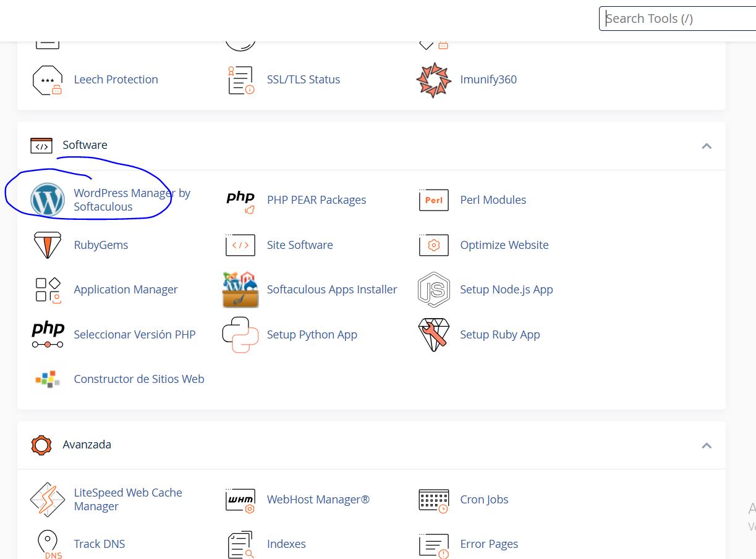
Task: Focus the Search Tools input field
Action: click(677, 19)
